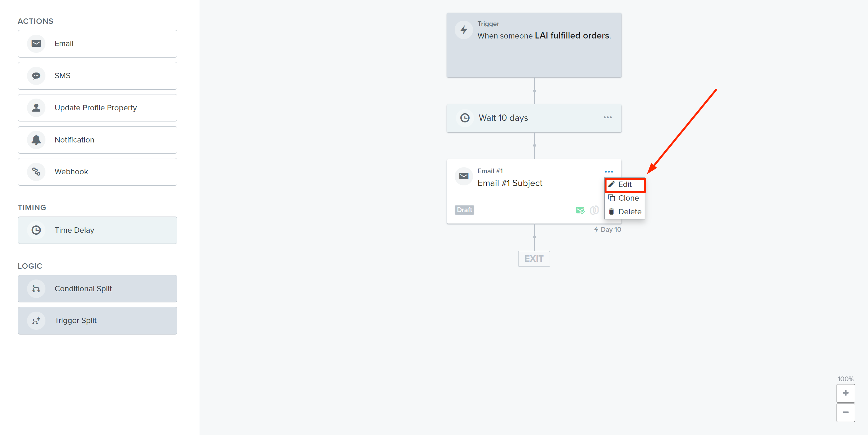Viewport: 868px width, 435px height.
Task: Zoom out with the minus button
Action: pyautogui.click(x=845, y=412)
